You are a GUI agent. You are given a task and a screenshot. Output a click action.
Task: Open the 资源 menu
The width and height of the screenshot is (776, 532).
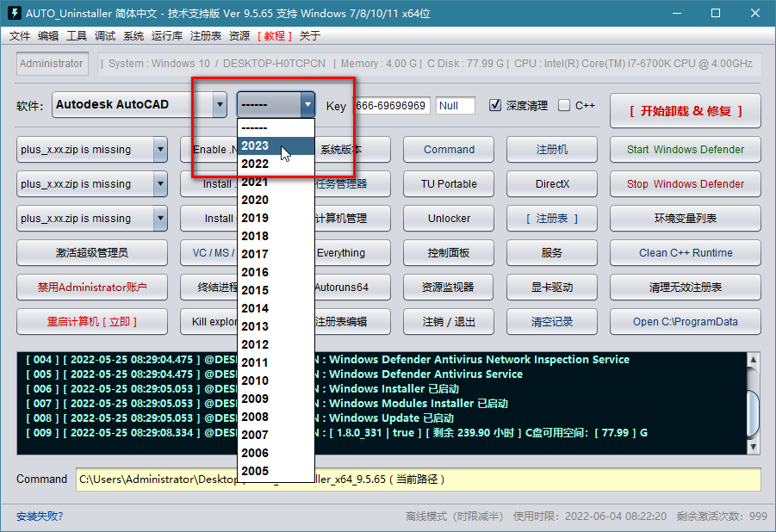[239, 35]
